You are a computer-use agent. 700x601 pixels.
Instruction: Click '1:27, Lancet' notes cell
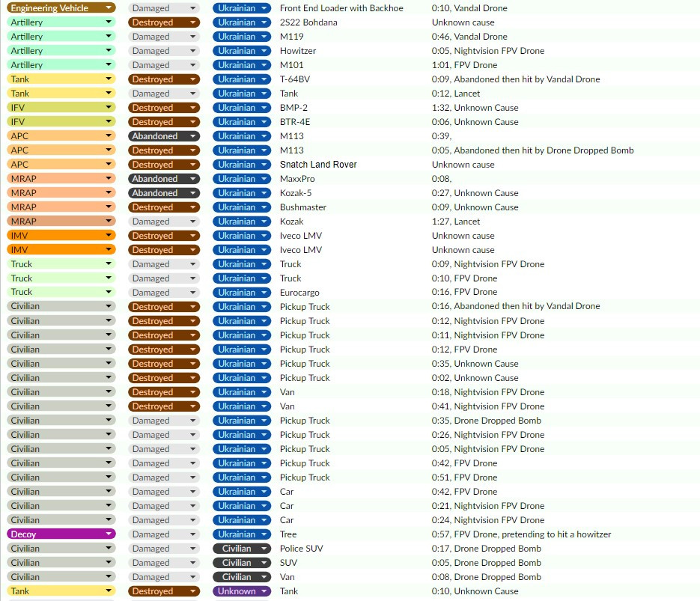click(456, 222)
